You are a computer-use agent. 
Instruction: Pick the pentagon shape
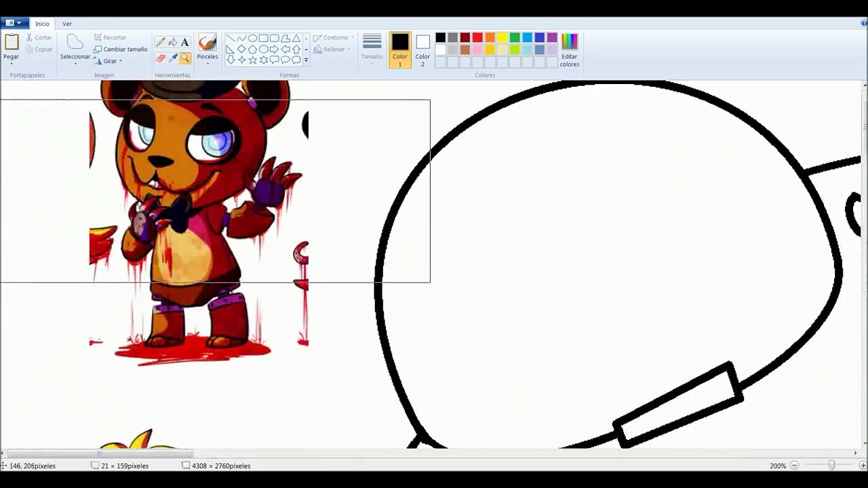252,49
